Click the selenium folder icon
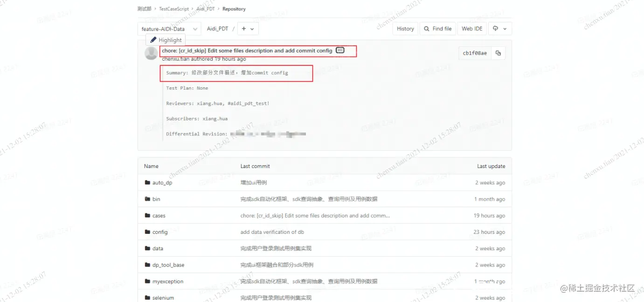The width and height of the screenshot is (644, 302). click(x=147, y=298)
